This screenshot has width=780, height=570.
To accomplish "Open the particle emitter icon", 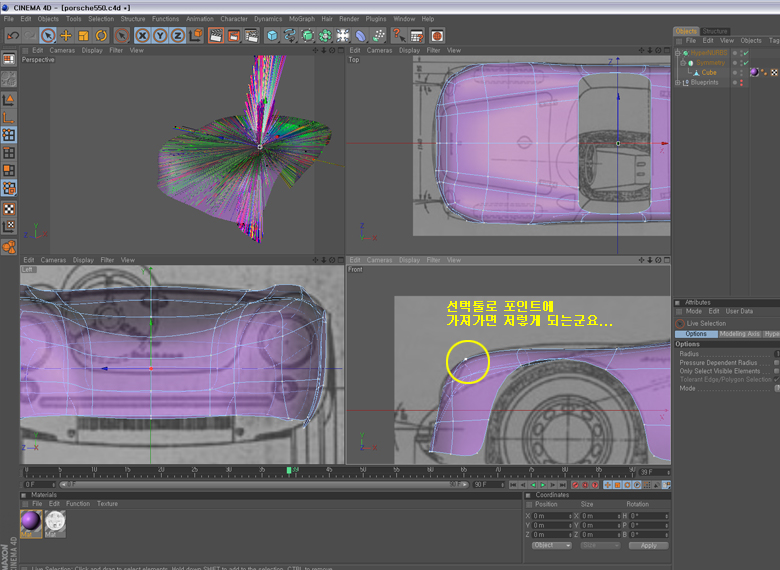I will (x=379, y=36).
